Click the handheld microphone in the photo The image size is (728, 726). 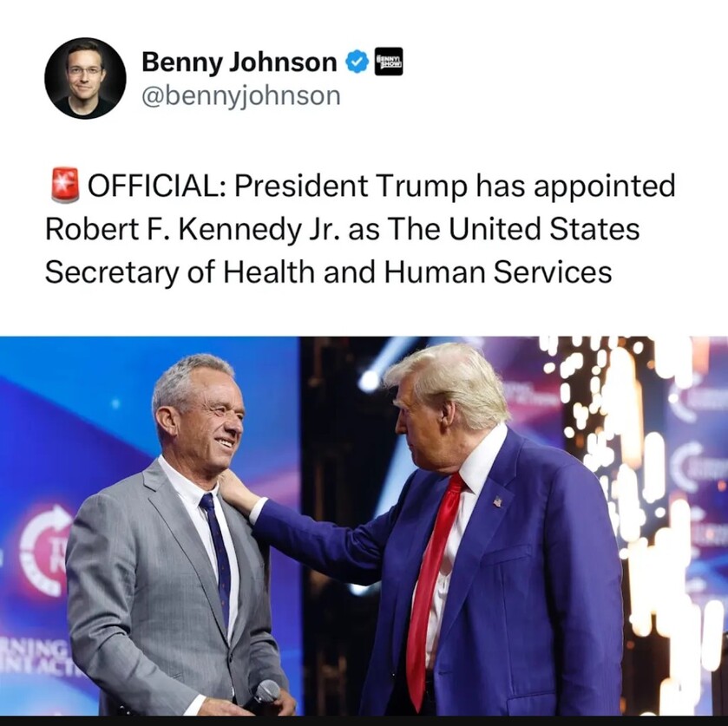click(265, 693)
